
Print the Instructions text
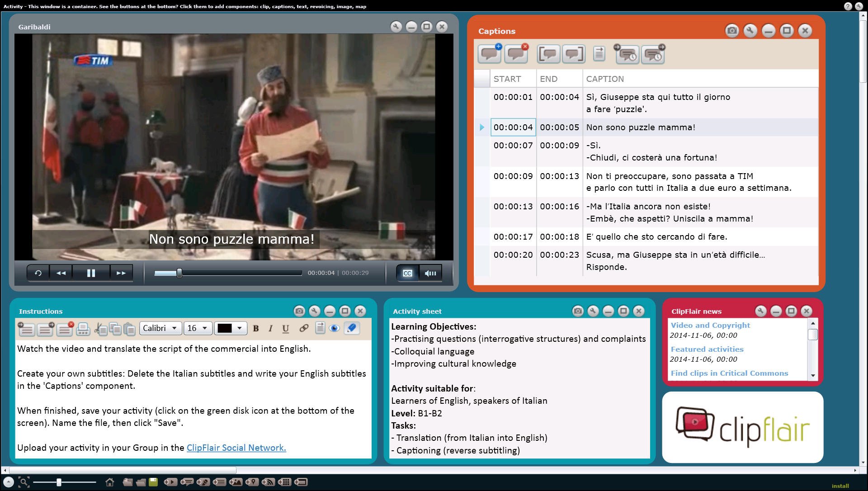click(x=83, y=329)
